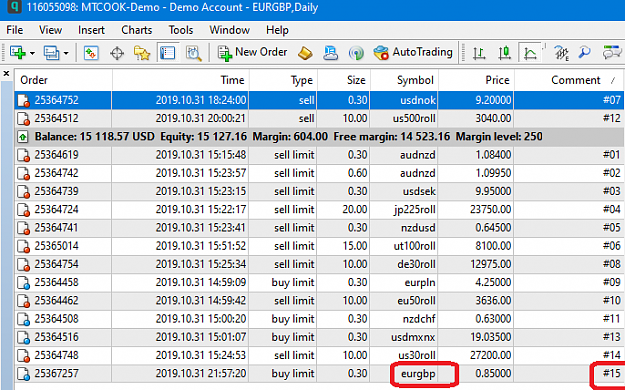Click the MetaTrader app icon in title bar
This screenshot has width=625, height=390.
[14, 7]
